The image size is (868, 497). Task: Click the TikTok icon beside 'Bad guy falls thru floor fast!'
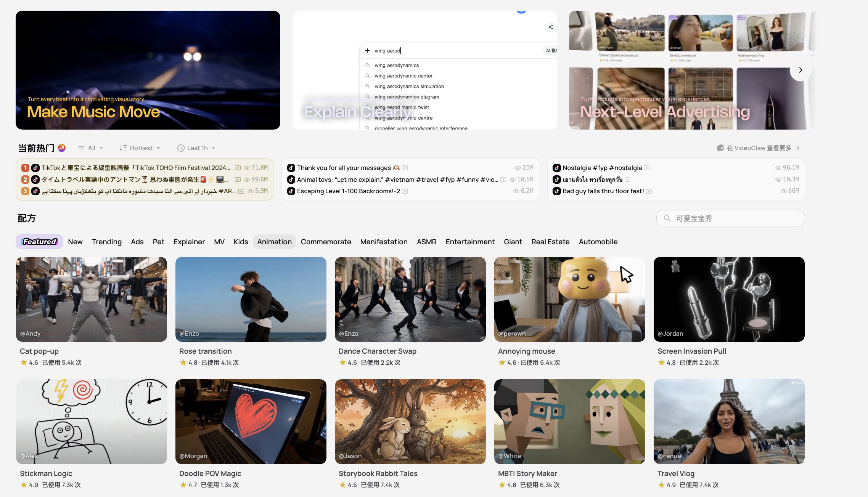(x=557, y=191)
